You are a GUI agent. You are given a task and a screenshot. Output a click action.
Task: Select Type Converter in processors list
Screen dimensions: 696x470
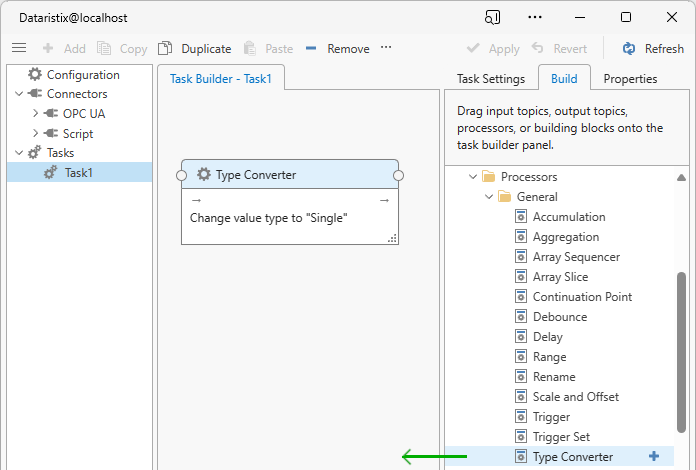(x=559, y=456)
